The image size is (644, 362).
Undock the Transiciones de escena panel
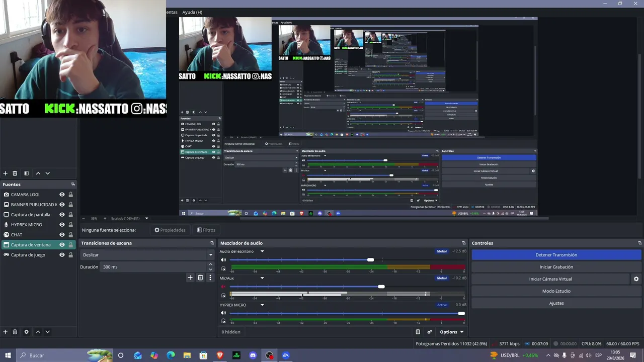[x=212, y=243]
